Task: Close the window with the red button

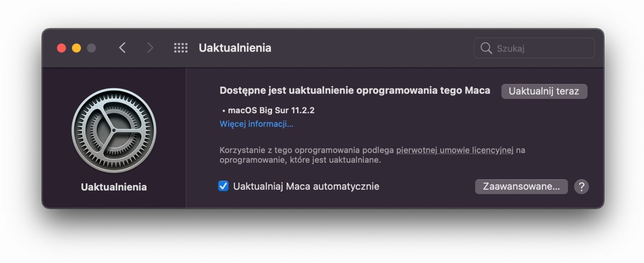Action: tap(62, 48)
